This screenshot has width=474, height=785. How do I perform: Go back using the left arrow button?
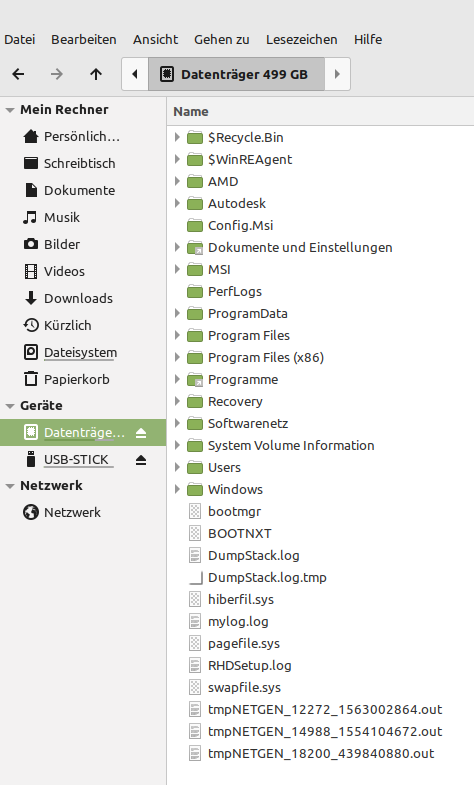[19, 74]
